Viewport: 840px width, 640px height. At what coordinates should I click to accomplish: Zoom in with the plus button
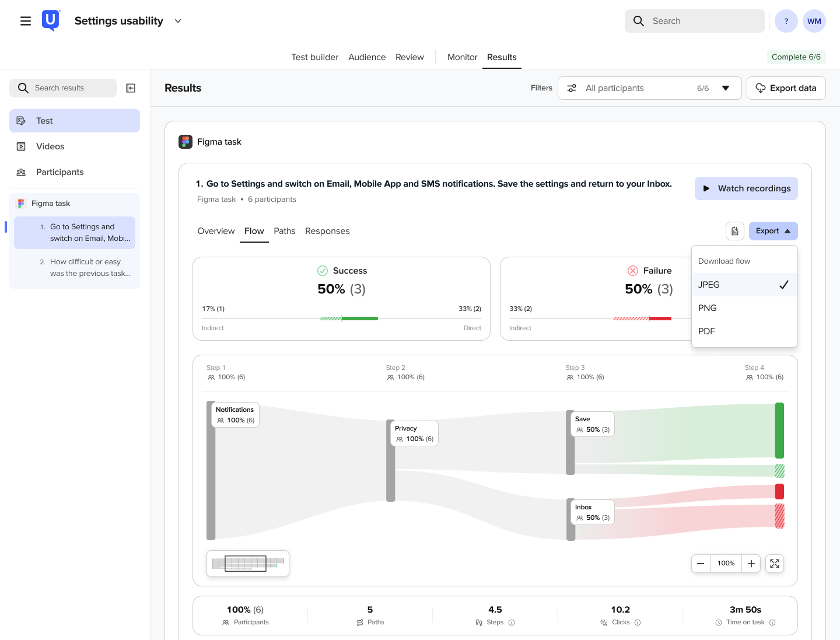pyautogui.click(x=751, y=564)
